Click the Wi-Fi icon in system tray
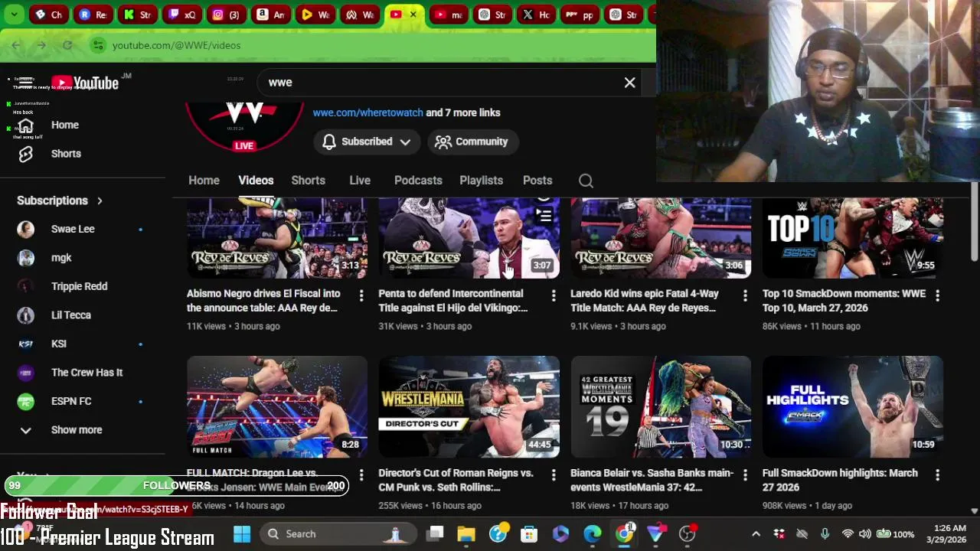980x551 pixels. point(847,534)
